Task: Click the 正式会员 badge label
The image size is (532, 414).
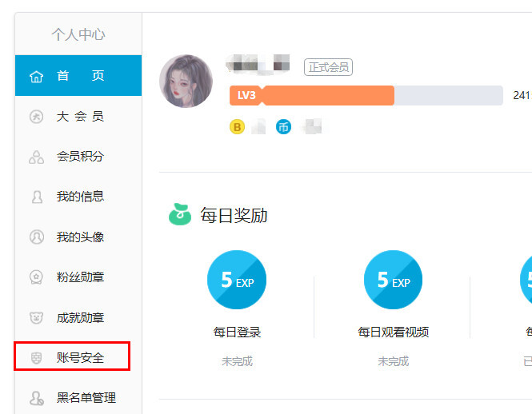Action: pyautogui.click(x=328, y=67)
